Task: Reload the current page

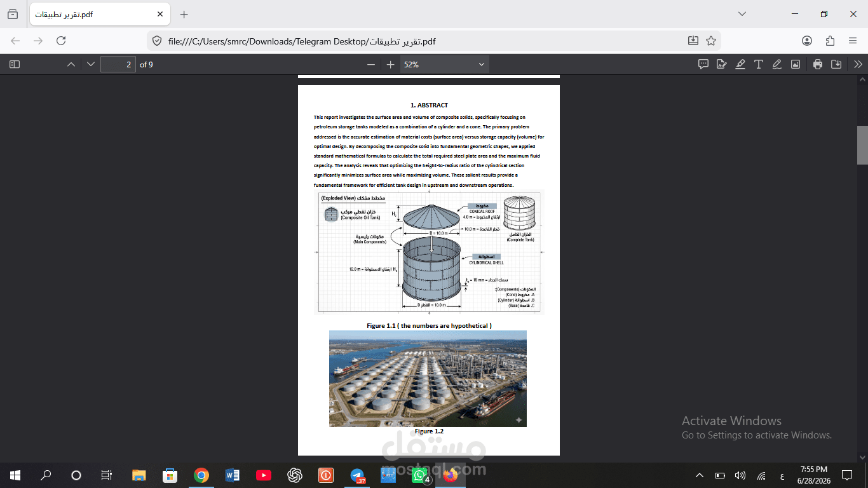Action: (x=61, y=41)
